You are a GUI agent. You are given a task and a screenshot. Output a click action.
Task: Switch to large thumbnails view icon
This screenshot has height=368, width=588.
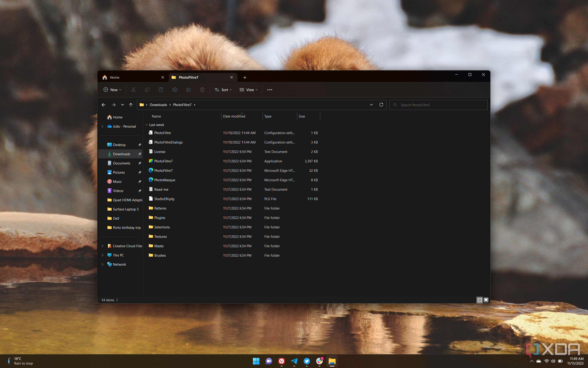(486, 300)
